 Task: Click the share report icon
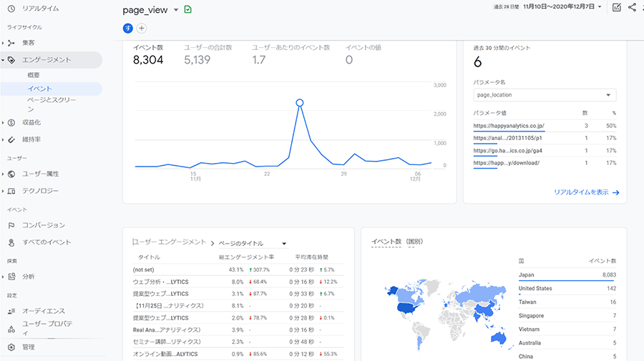pos(632,7)
